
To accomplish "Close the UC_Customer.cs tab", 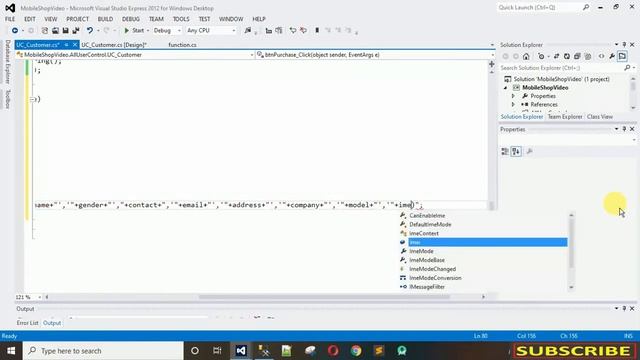I will point(75,45).
